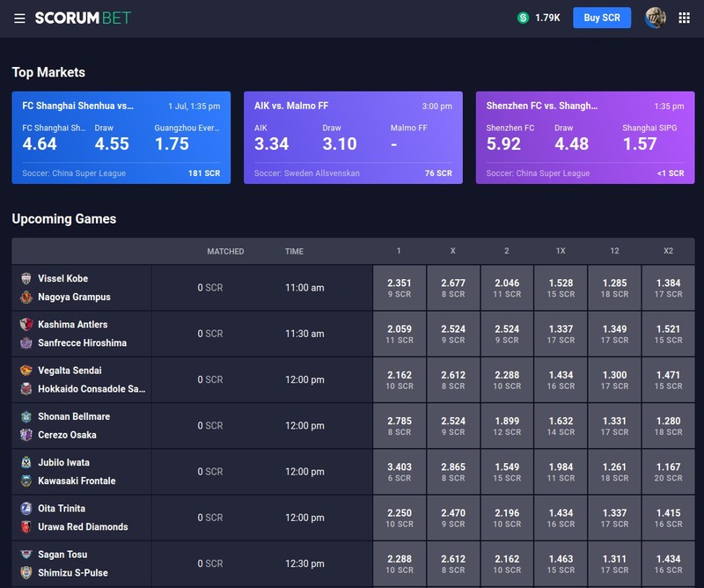This screenshot has height=588, width=704.
Task: Select the 1.167 odds cell
Action: pos(668,472)
